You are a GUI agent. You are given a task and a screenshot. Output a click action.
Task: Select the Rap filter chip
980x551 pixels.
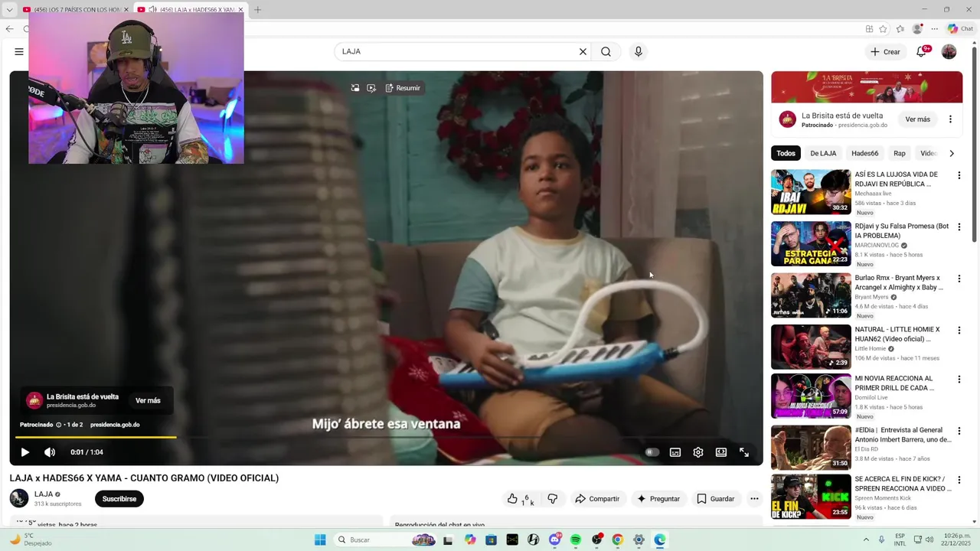click(x=899, y=153)
